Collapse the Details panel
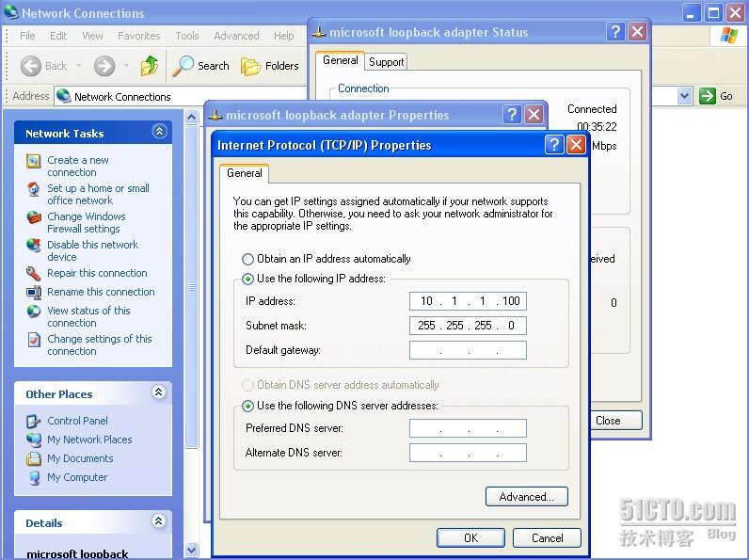 click(159, 520)
